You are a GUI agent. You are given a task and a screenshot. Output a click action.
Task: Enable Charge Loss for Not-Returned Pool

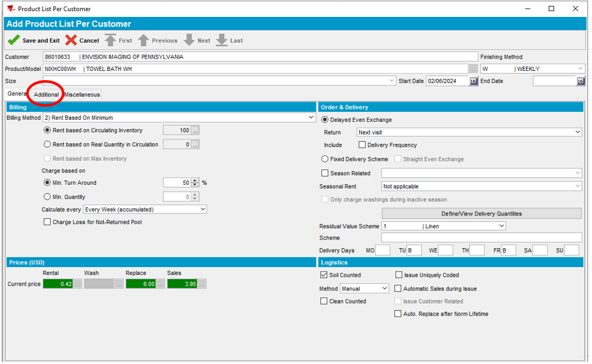pos(47,222)
